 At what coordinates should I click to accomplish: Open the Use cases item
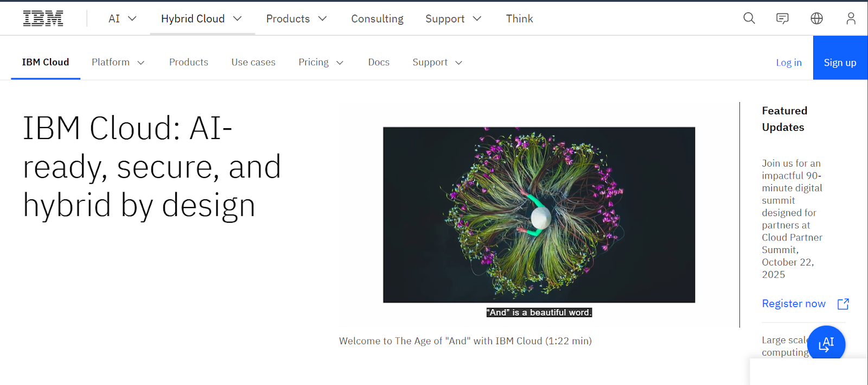coord(253,62)
